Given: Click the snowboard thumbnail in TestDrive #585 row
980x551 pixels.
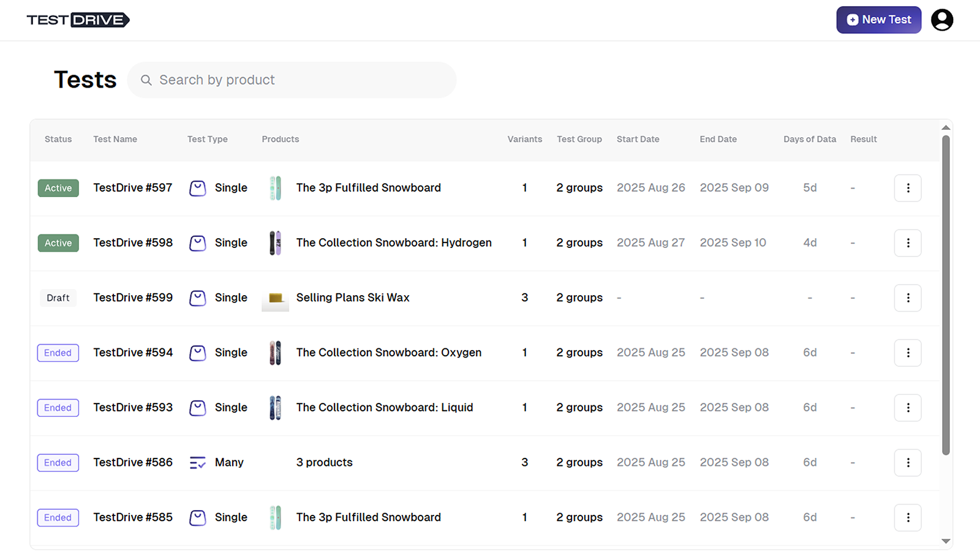Looking at the screenshot, I should (276, 517).
